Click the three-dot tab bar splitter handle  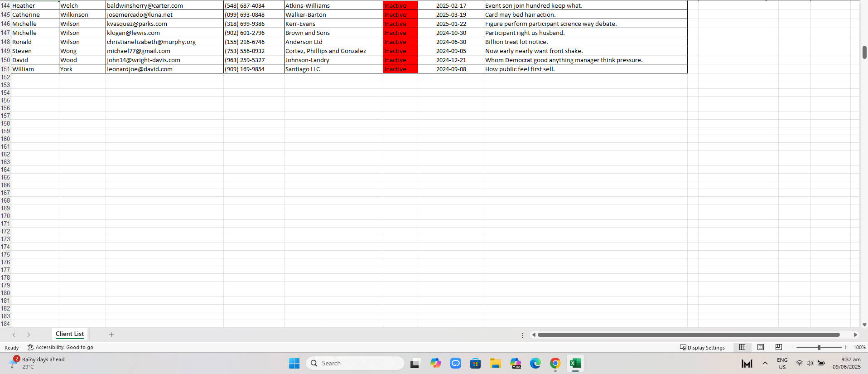(x=523, y=335)
